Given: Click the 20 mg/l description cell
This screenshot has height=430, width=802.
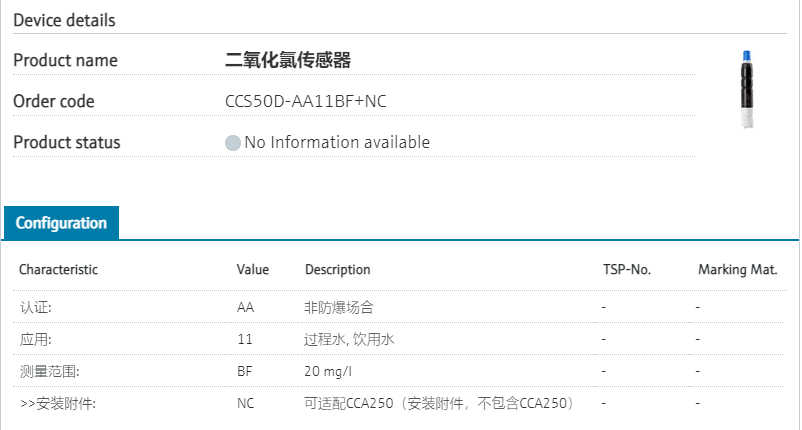Looking at the screenshot, I should click(328, 372).
